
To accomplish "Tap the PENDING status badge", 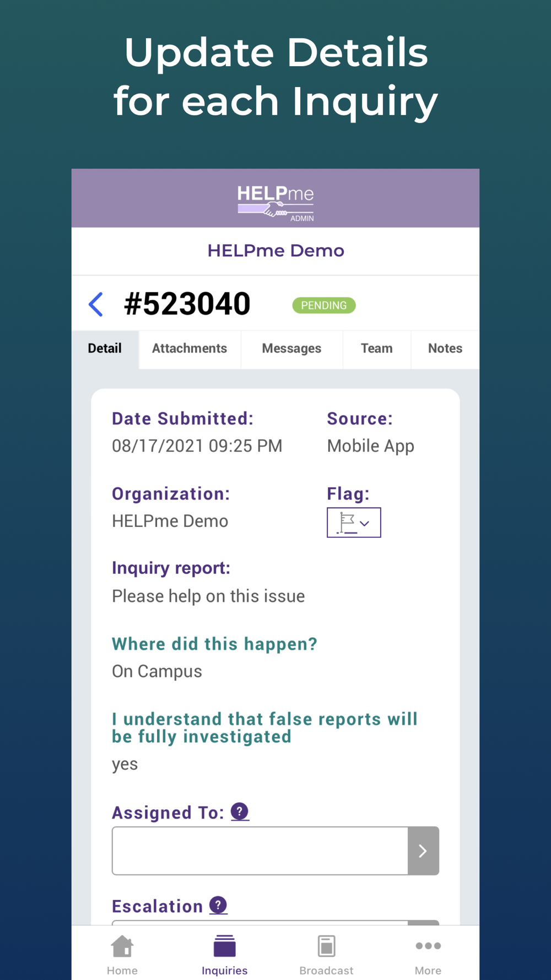I will [x=324, y=305].
